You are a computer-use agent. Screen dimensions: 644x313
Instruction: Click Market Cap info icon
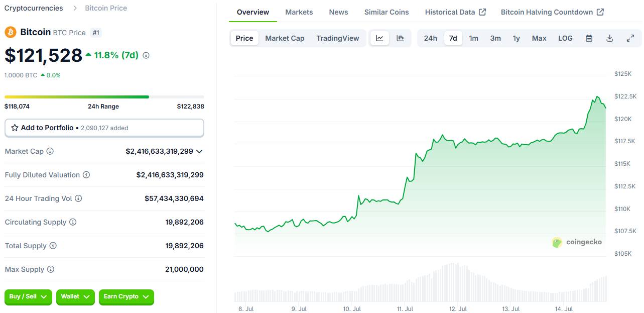[x=50, y=151]
